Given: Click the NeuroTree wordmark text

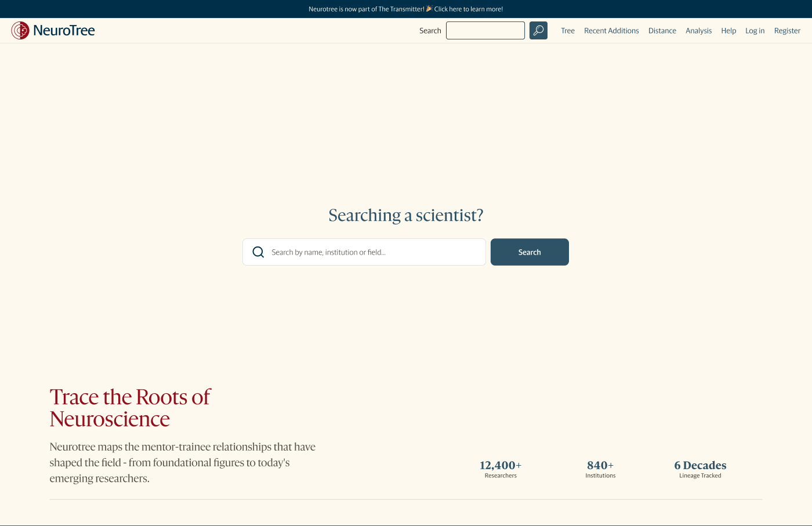Looking at the screenshot, I should click(64, 30).
